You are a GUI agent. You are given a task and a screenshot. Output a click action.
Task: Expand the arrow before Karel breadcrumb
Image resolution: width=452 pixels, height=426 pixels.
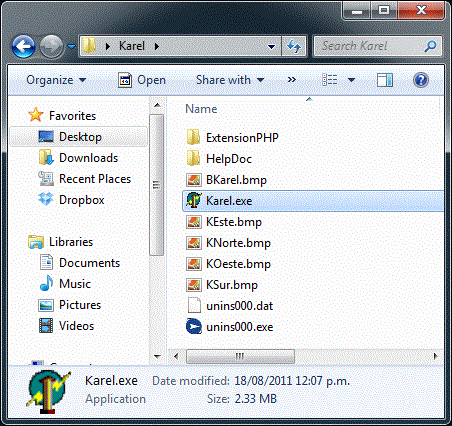tap(107, 46)
